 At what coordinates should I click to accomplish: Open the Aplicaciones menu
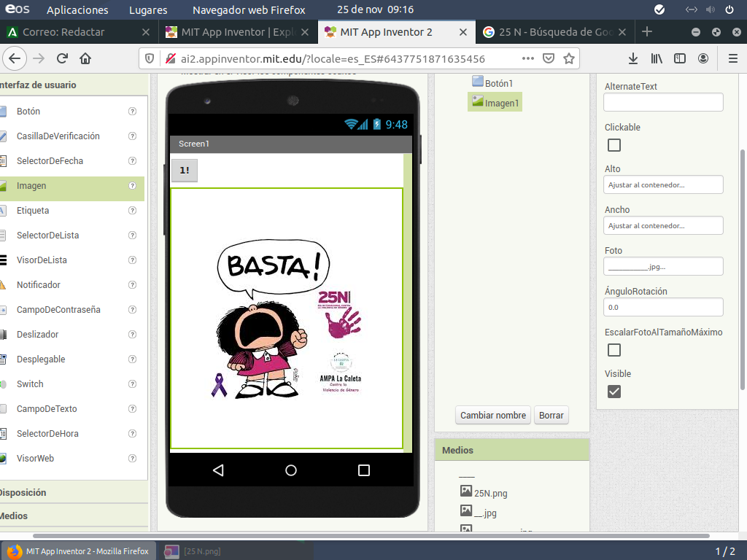pos(77,10)
